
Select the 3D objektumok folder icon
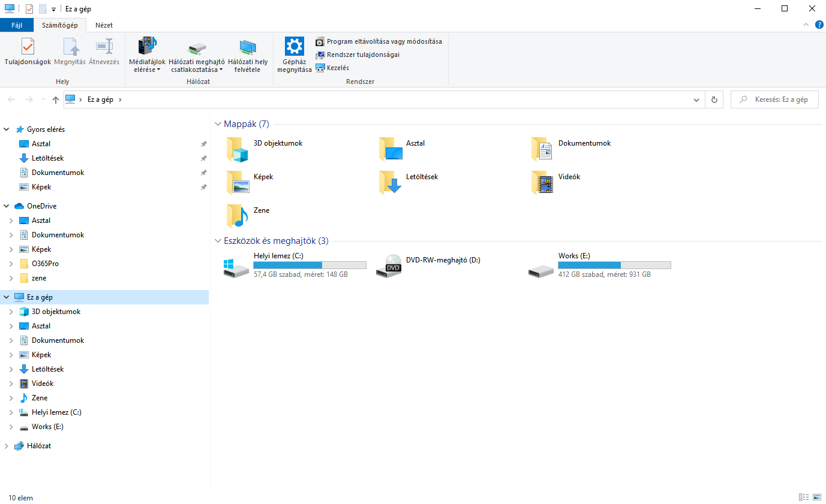coord(238,149)
